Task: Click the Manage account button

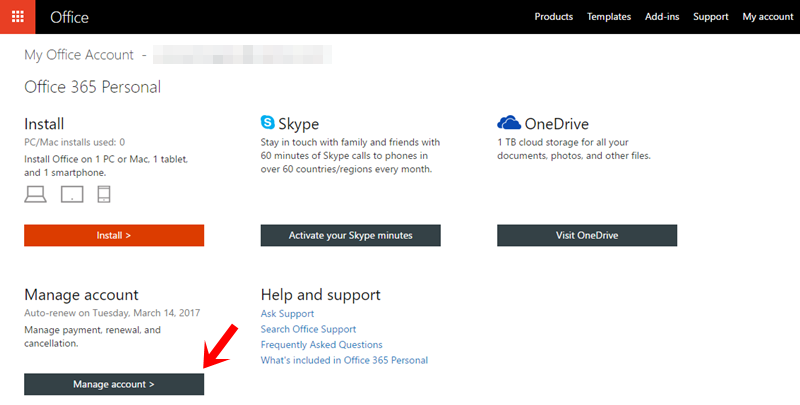Action: (x=114, y=384)
